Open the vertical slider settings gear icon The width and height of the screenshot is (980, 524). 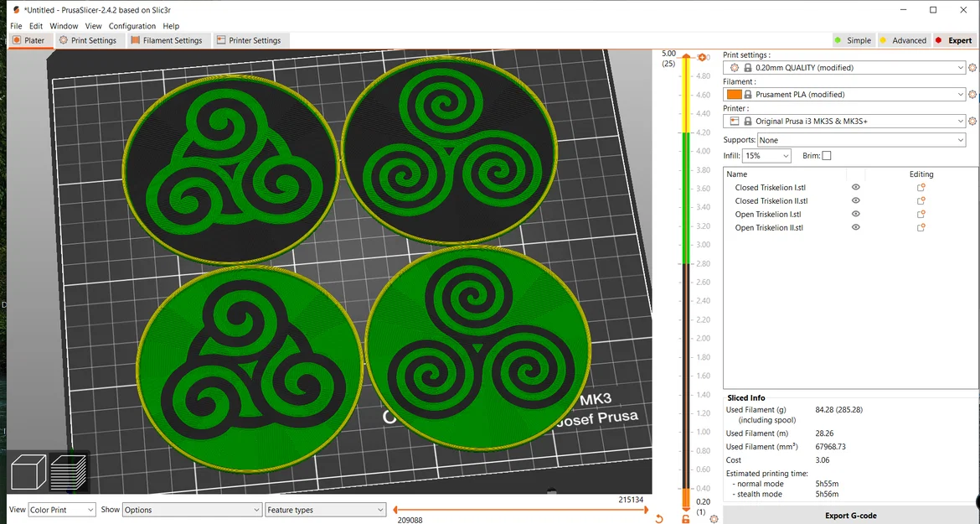714,519
